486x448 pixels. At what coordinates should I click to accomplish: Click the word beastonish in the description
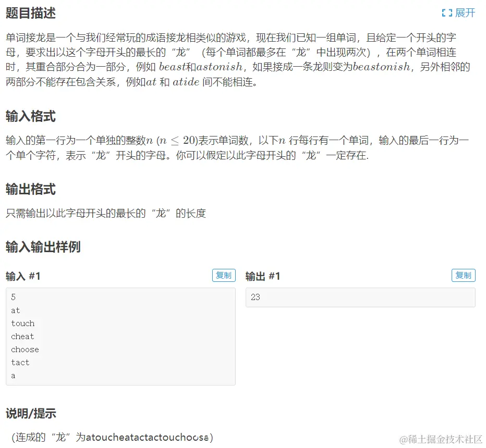[381, 67]
